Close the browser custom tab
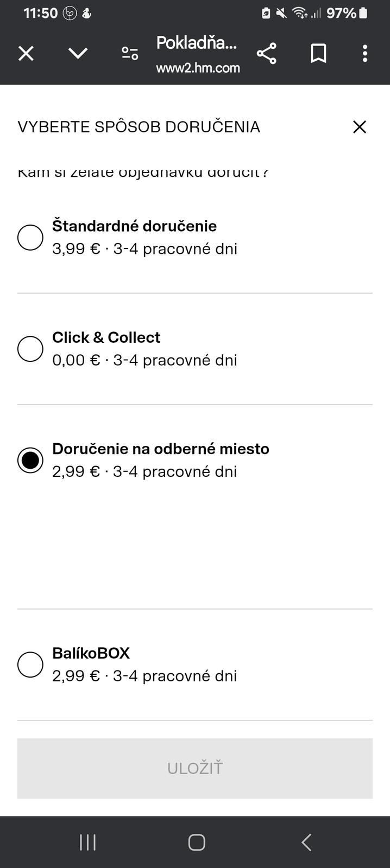The image size is (390, 868). pyautogui.click(x=26, y=53)
